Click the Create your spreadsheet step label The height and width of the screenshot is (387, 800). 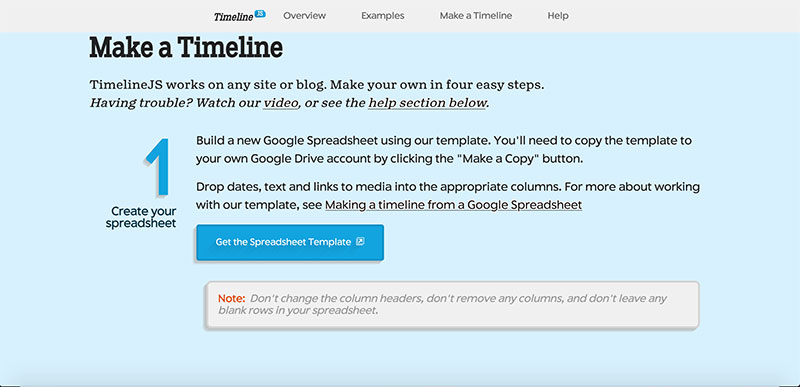[x=142, y=217]
